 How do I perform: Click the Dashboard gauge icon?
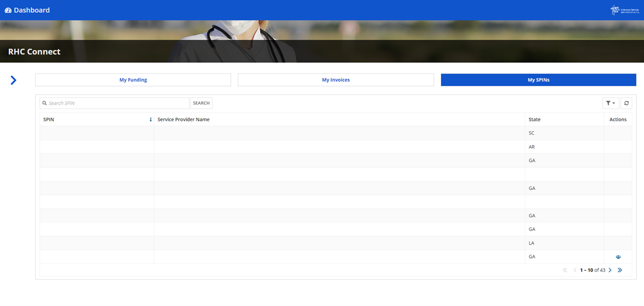point(8,10)
